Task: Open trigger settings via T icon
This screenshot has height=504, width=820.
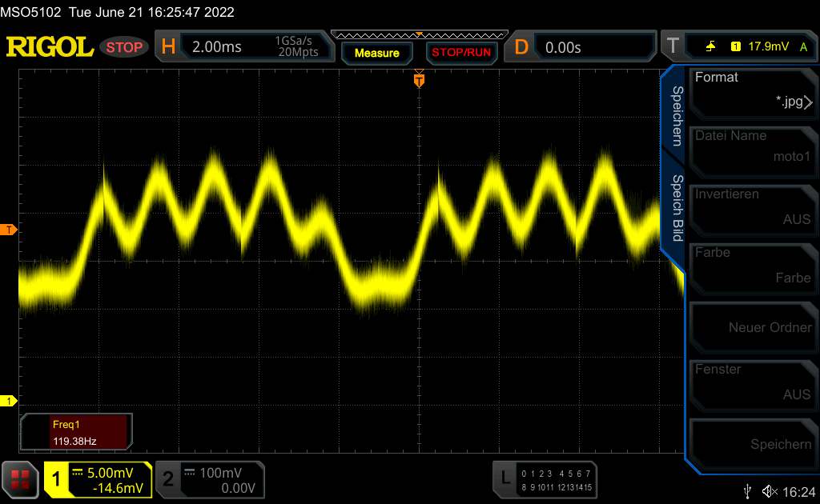Action: (673, 46)
